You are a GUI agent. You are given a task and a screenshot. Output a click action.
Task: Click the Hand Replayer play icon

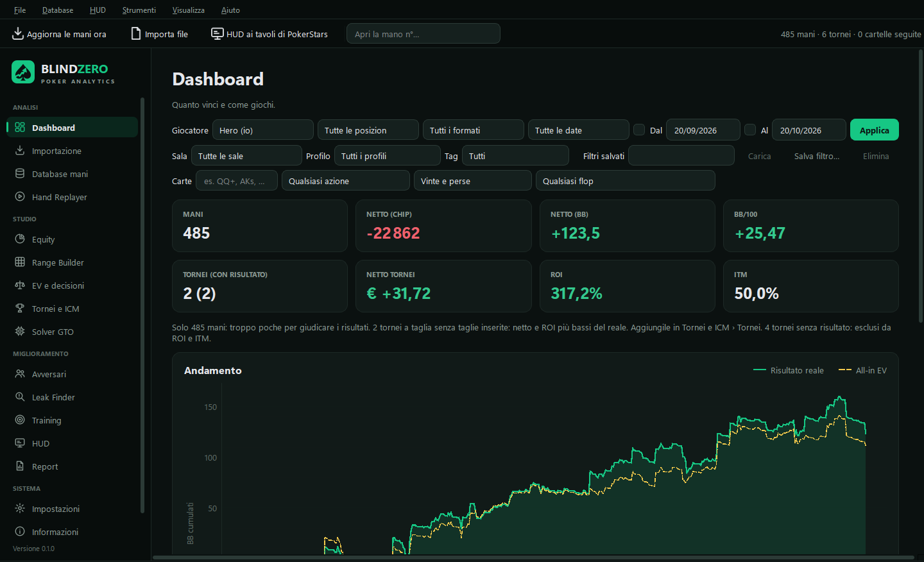click(20, 196)
